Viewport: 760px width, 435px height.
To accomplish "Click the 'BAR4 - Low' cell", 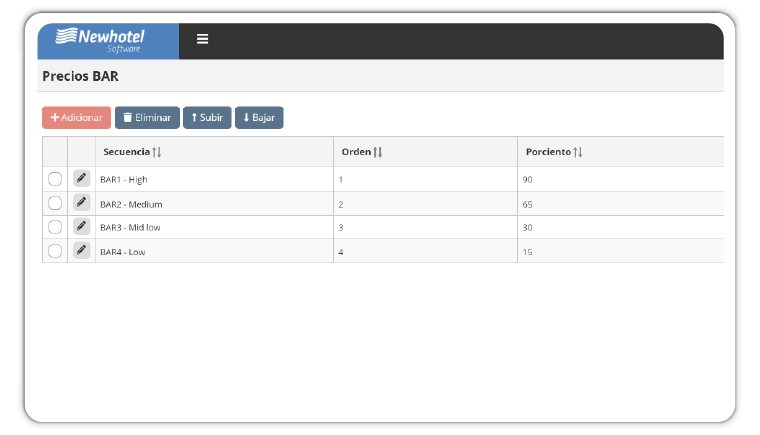I will 214,252.
